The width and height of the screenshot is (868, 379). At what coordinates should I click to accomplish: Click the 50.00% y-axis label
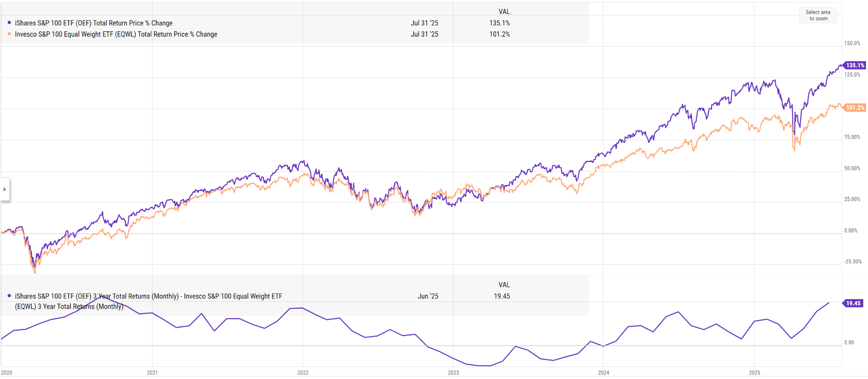[852, 168]
